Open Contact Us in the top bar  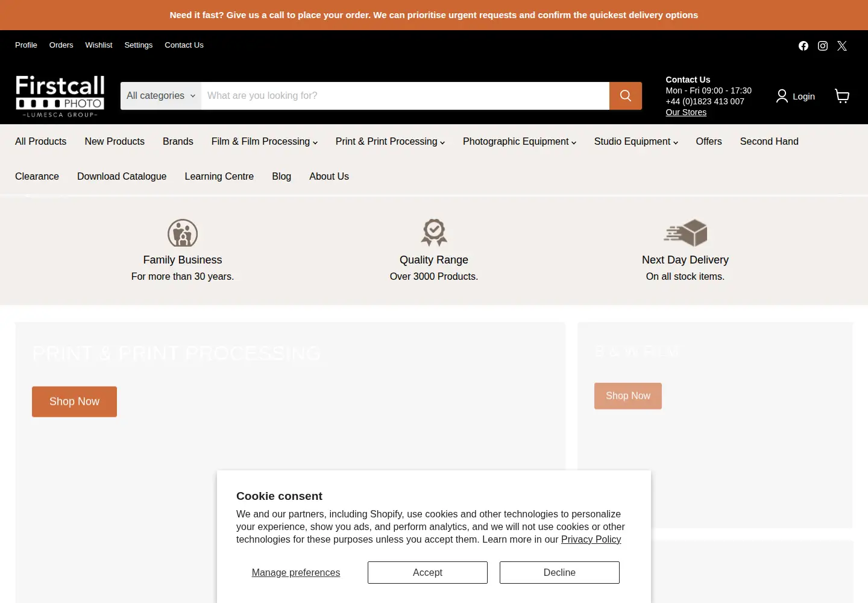point(184,45)
